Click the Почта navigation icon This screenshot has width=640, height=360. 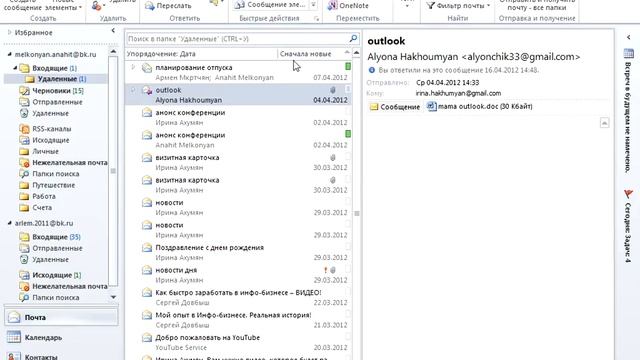14,317
